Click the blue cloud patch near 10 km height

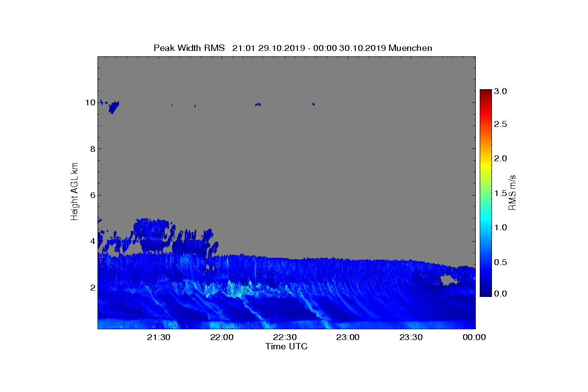click(114, 107)
